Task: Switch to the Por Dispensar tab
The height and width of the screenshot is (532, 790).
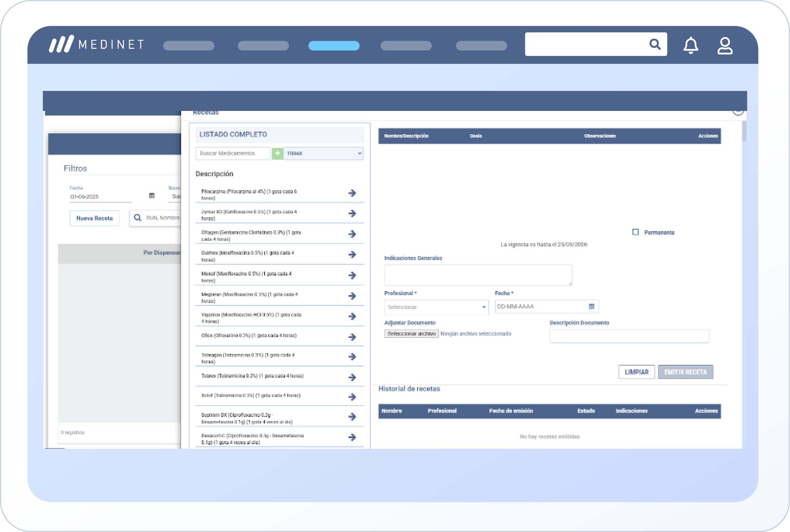Action: [162, 253]
